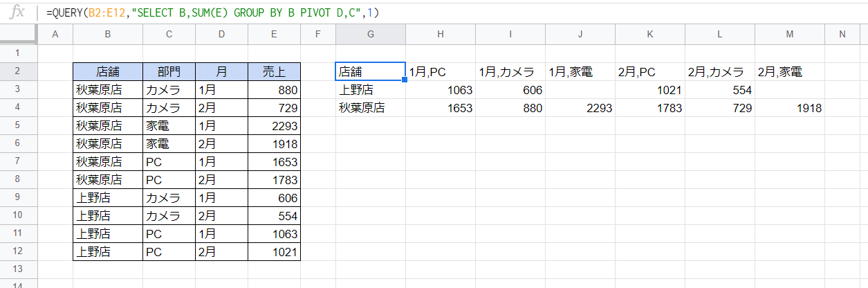Select row 5 header

pyautogui.click(x=19, y=125)
